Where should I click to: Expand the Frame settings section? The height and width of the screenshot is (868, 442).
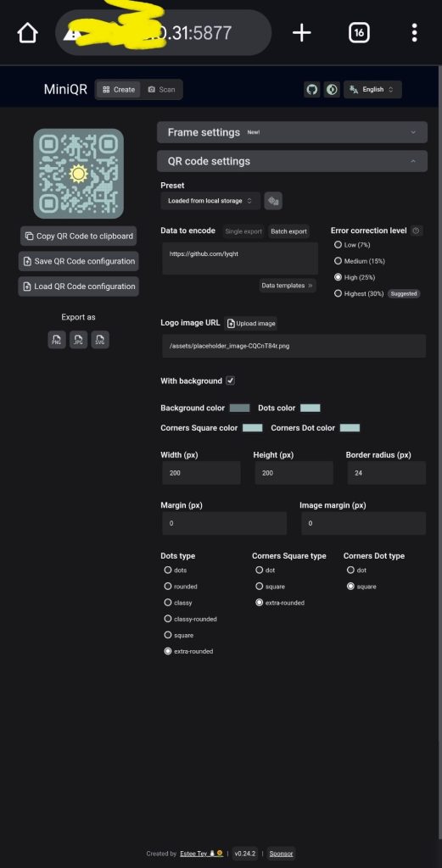tap(292, 132)
